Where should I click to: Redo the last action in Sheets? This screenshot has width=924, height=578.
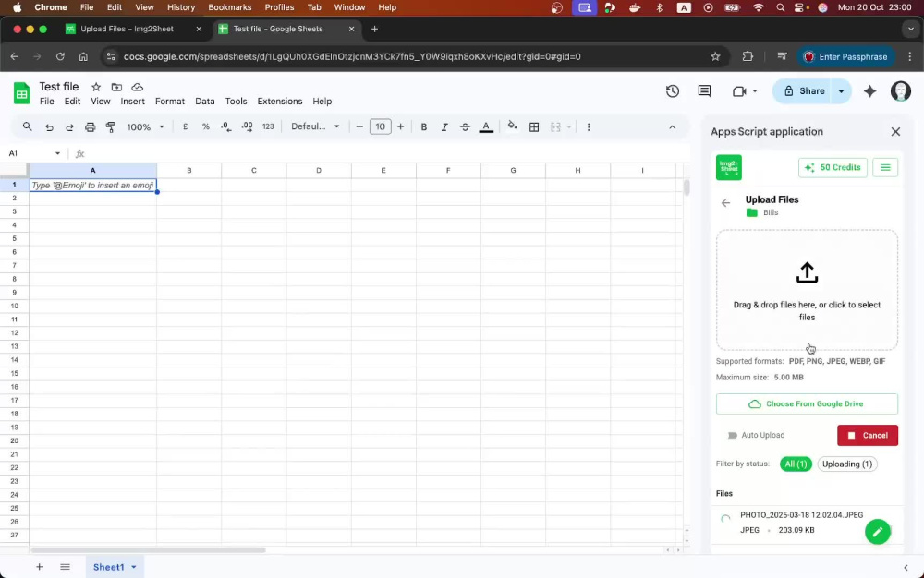69,127
